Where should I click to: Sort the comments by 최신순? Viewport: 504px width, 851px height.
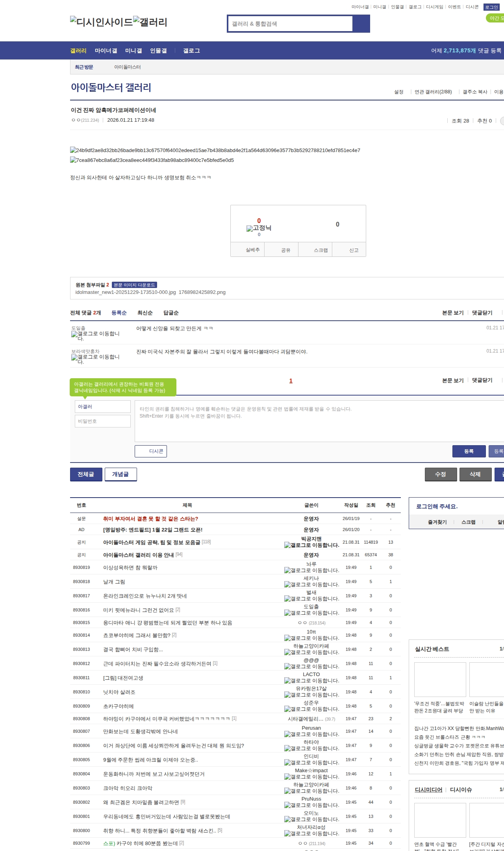[145, 313]
